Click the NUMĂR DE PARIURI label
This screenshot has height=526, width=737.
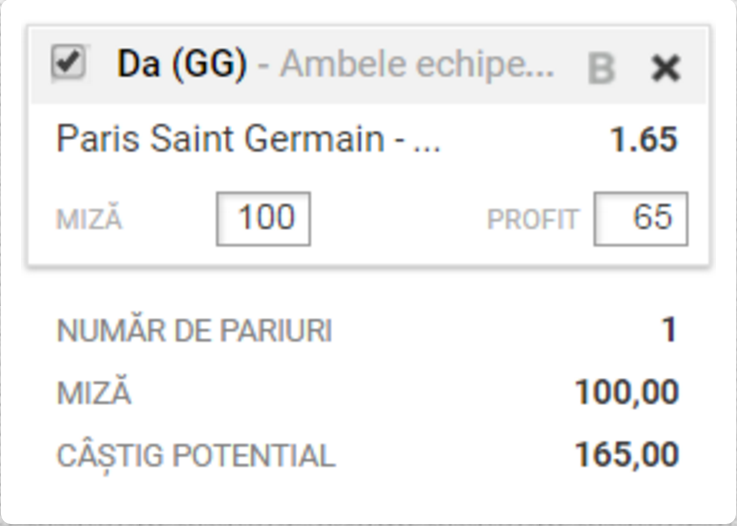195,330
